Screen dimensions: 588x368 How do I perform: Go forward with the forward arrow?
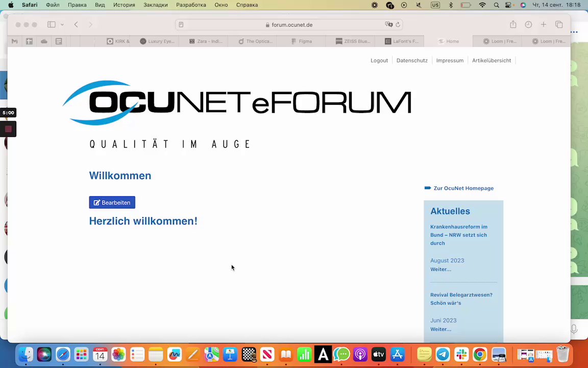click(x=90, y=25)
